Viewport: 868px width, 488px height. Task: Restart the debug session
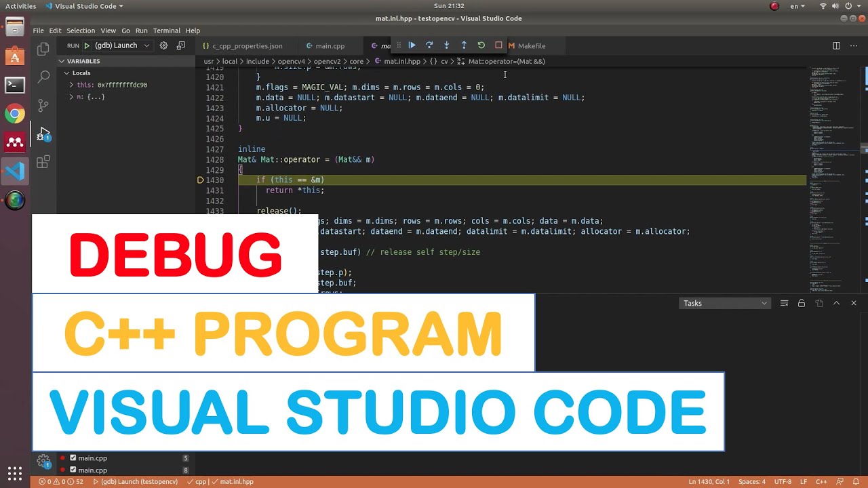pyautogui.click(x=481, y=45)
